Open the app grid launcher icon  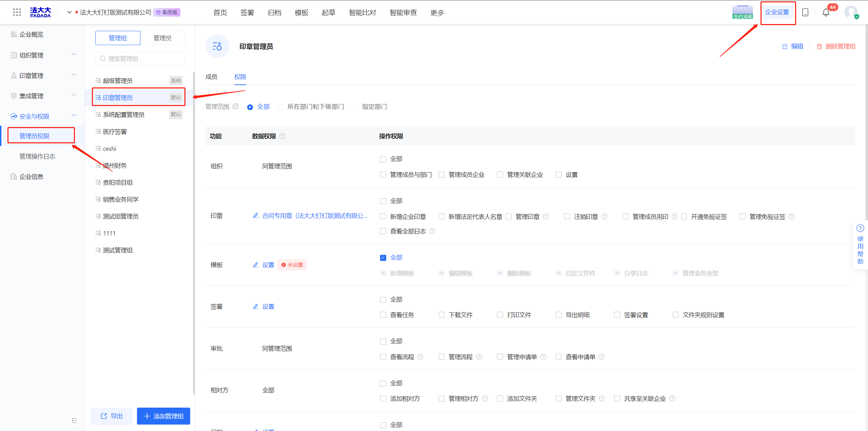tap(17, 13)
